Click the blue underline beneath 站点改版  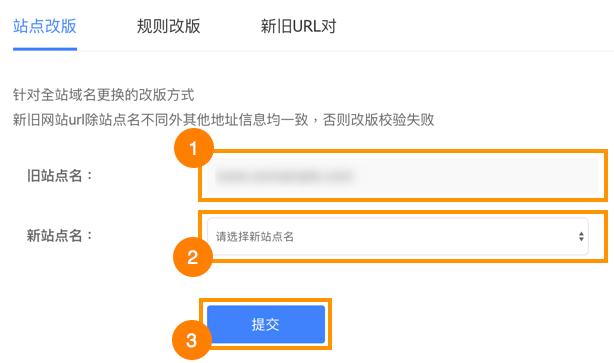coord(45,49)
